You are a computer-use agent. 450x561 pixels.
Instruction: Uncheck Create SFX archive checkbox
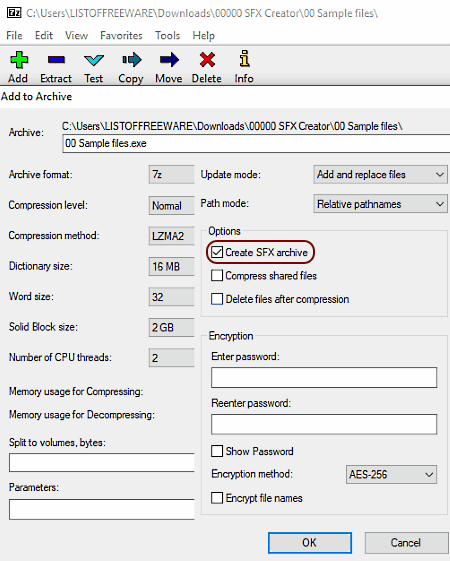tap(217, 252)
